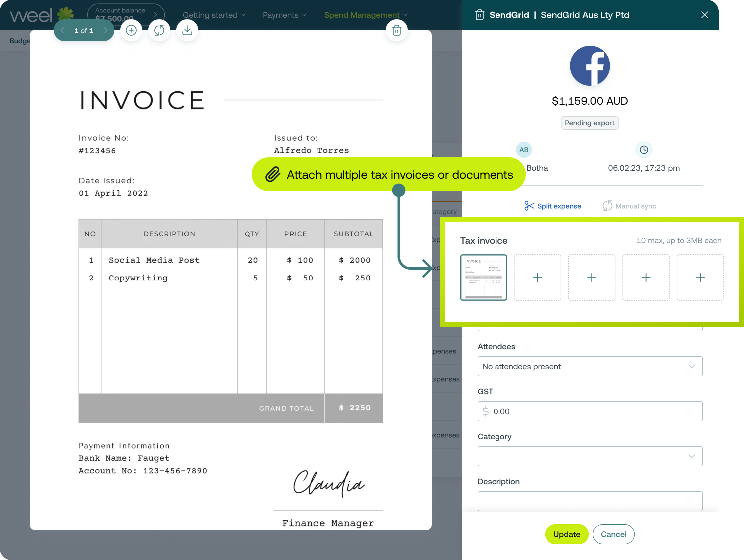The height and width of the screenshot is (560, 744).
Task: Click the Facebook merchant logo
Action: [590, 66]
